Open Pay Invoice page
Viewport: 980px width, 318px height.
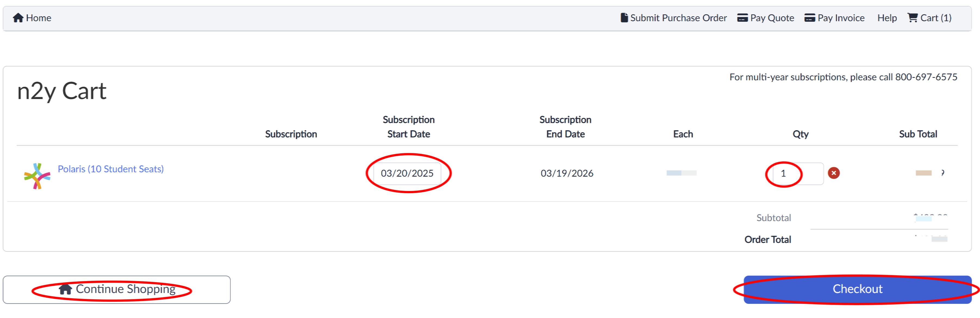coord(834,18)
